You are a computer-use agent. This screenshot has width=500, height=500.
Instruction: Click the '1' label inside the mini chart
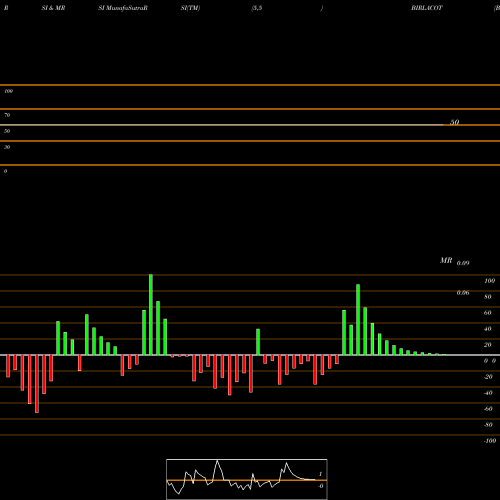pos(320,474)
